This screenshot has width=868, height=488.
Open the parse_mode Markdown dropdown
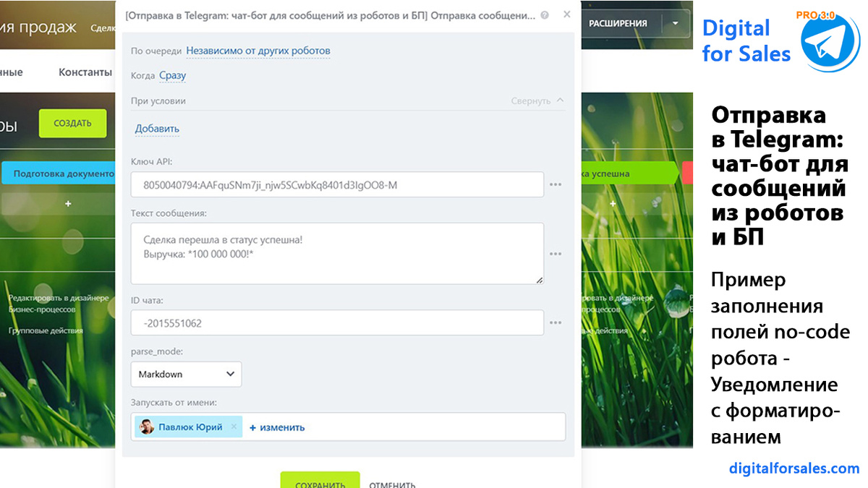click(186, 374)
